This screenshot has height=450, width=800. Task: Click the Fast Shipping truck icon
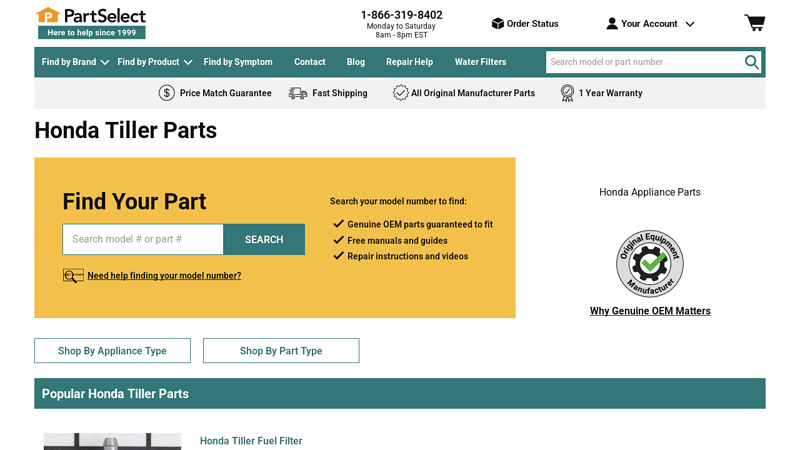298,93
